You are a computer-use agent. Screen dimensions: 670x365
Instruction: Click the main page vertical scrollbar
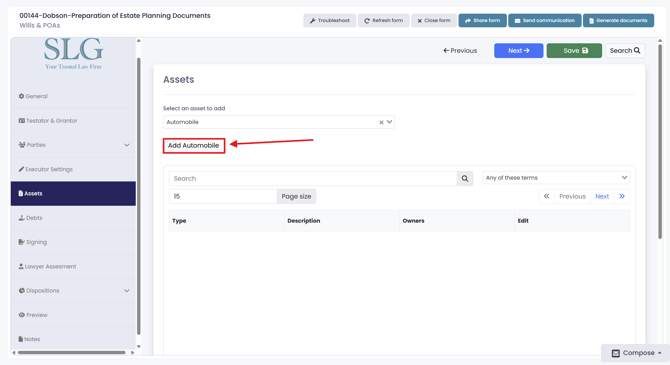pyautogui.click(x=660, y=141)
